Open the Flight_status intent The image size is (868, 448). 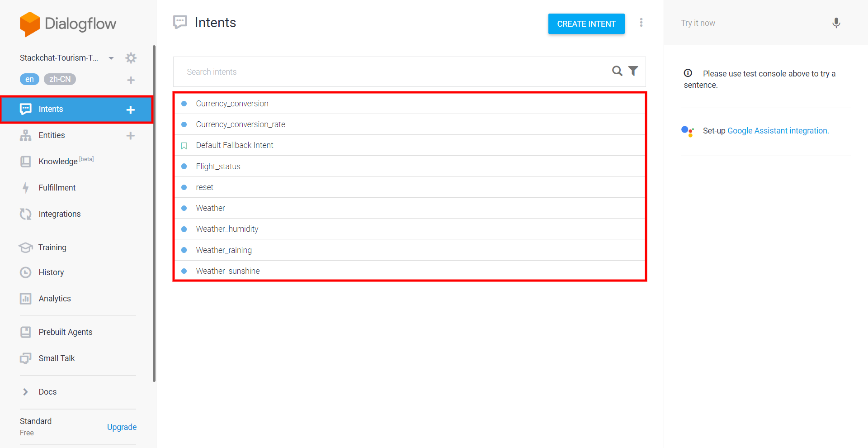(x=410, y=167)
